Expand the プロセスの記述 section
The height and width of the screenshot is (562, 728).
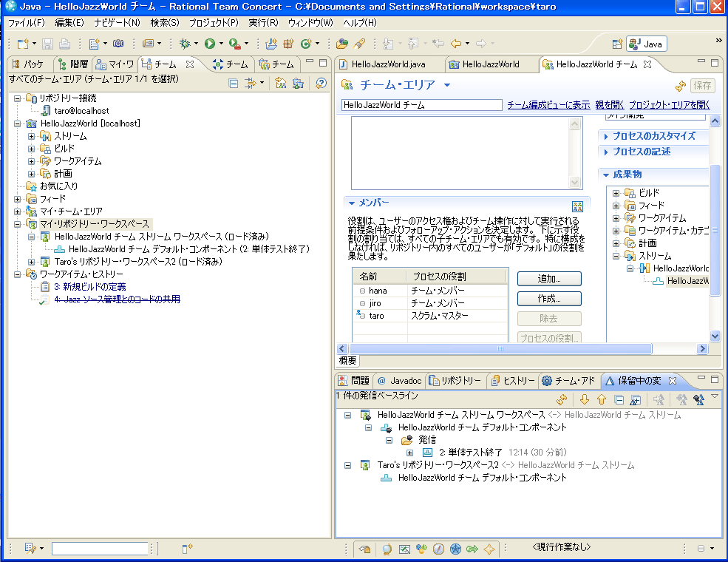606,152
